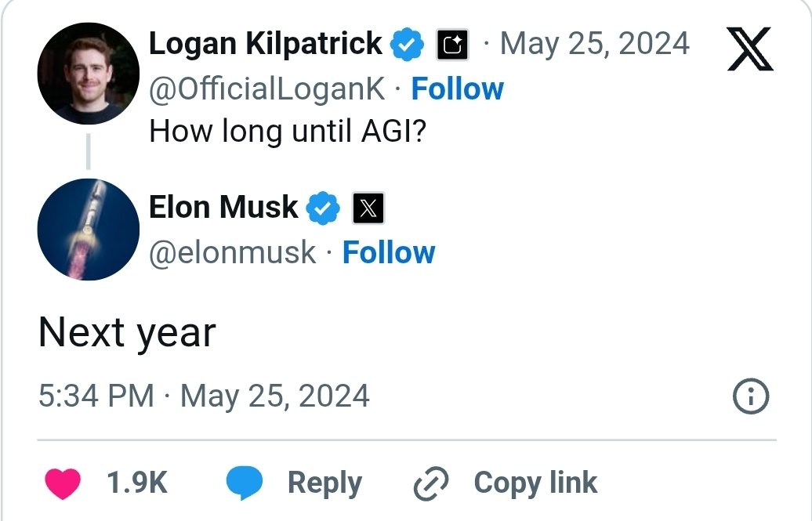
Task: Click the sparkle affiliate badge beside Logan Kilpatrick
Action: tap(452, 45)
